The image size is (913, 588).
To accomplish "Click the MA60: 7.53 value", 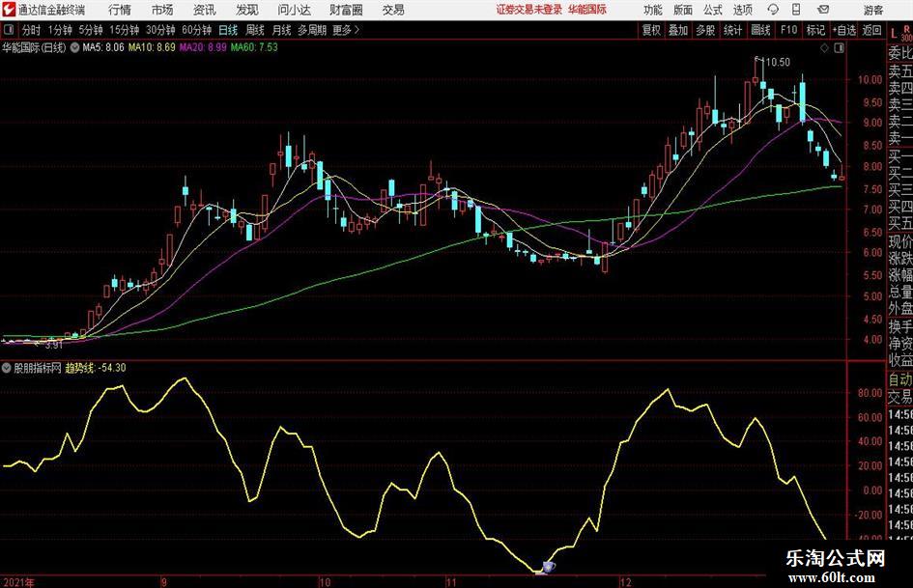I will click(254, 47).
